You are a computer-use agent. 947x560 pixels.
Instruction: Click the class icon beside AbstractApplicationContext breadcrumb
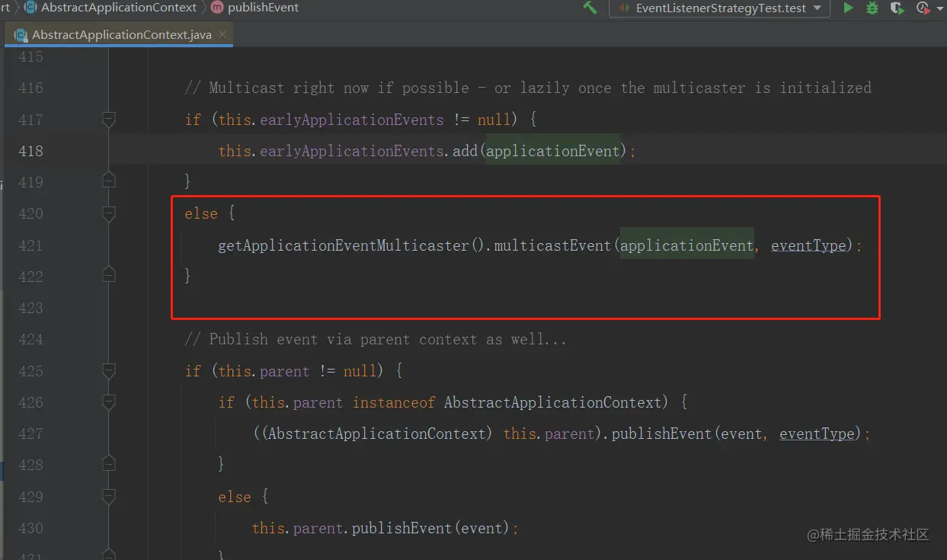point(30,8)
